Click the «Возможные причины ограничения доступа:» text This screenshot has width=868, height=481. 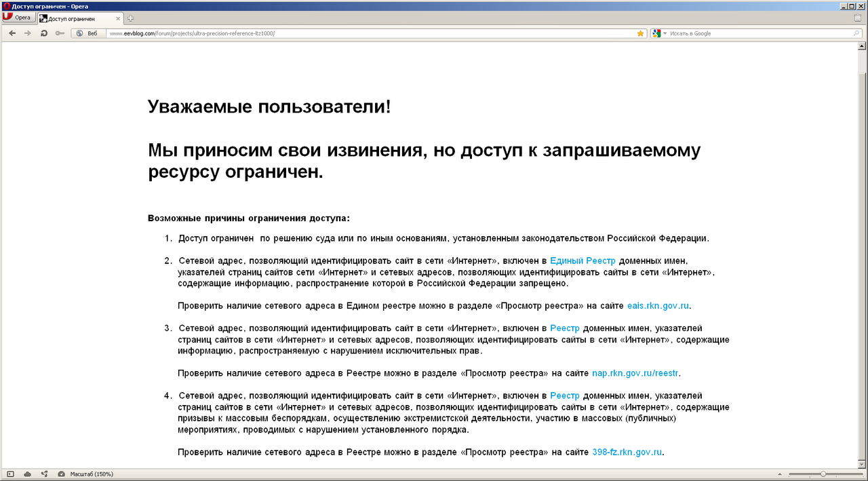pos(249,218)
